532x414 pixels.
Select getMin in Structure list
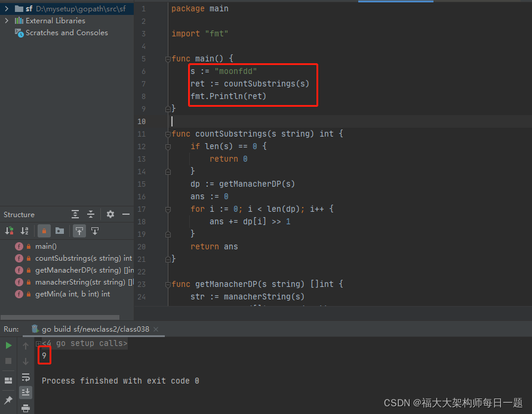pos(73,294)
